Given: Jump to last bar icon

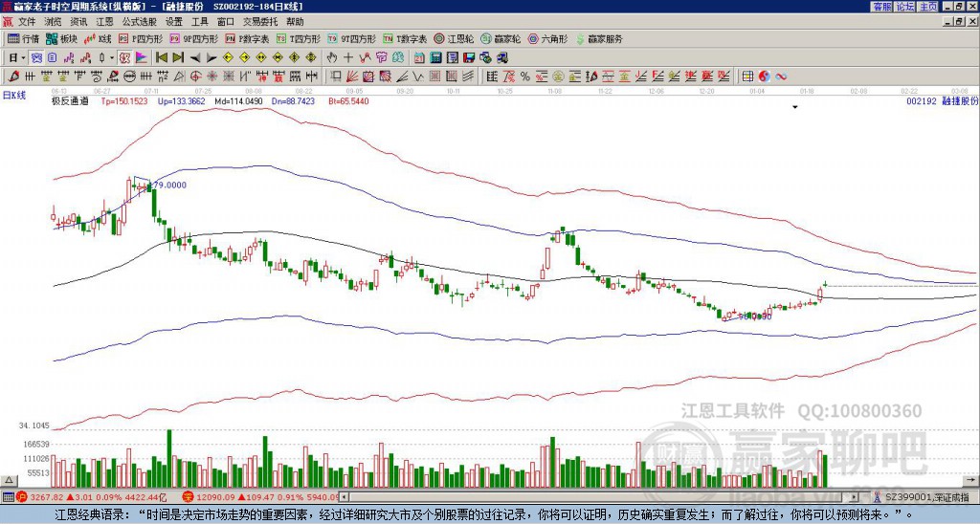Looking at the screenshot, I should (178, 57).
